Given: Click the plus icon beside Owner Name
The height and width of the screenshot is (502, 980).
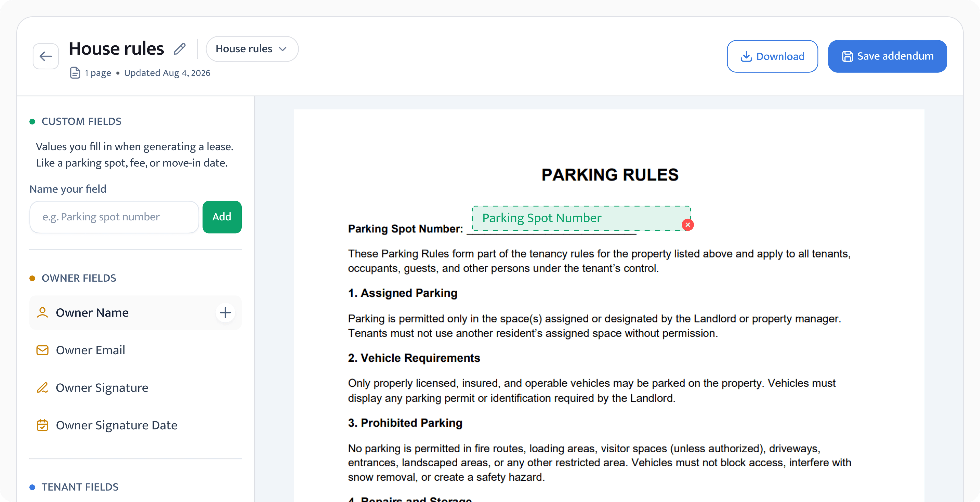Looking at the screenshot, I should pos(225,313).
